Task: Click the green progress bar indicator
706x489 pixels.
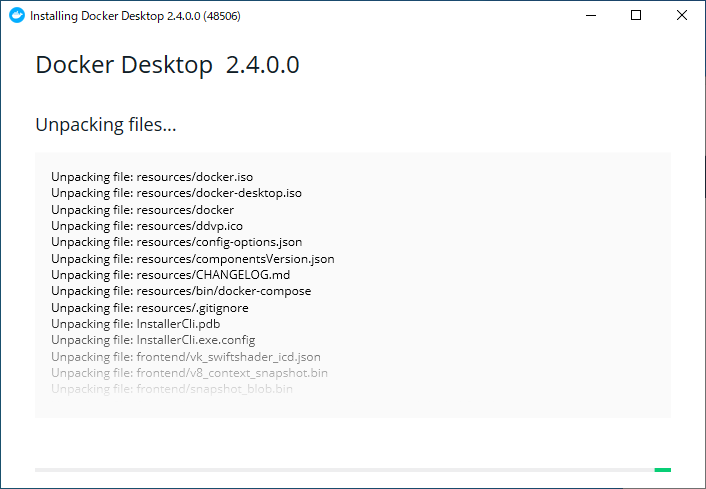Action: [662, 469]
